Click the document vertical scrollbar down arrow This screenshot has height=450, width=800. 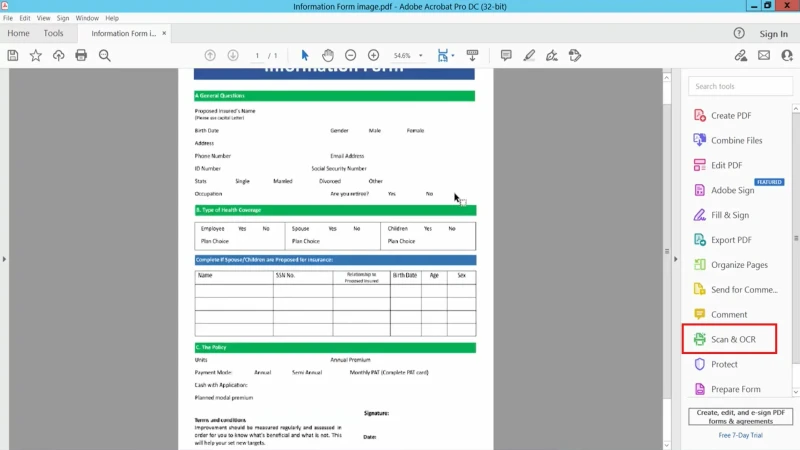click(667, 445)
